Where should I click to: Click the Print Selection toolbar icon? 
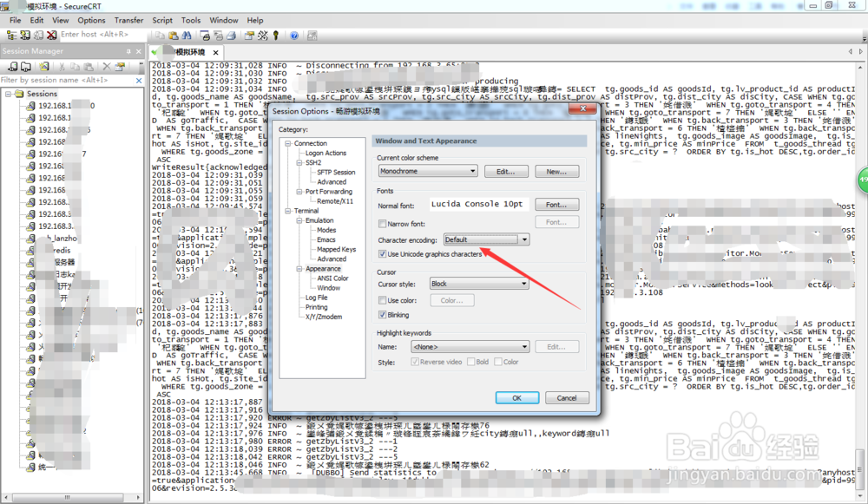click(x=219, y=36)
